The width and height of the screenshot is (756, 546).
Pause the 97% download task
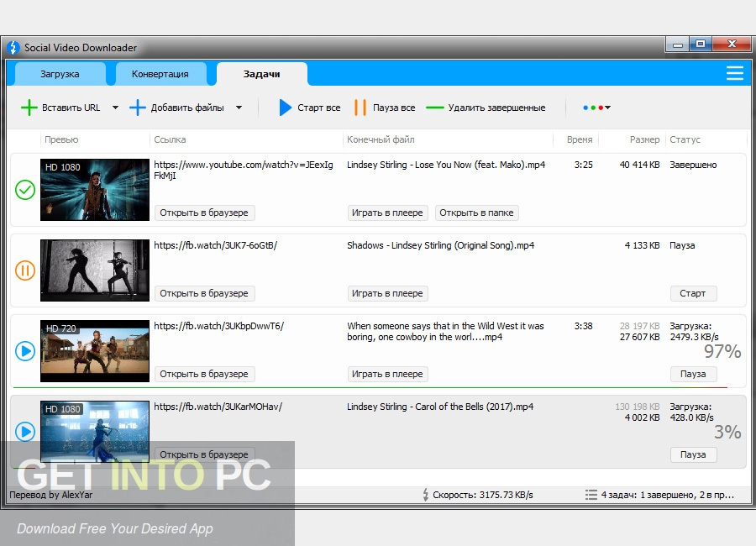click(693, 374)
